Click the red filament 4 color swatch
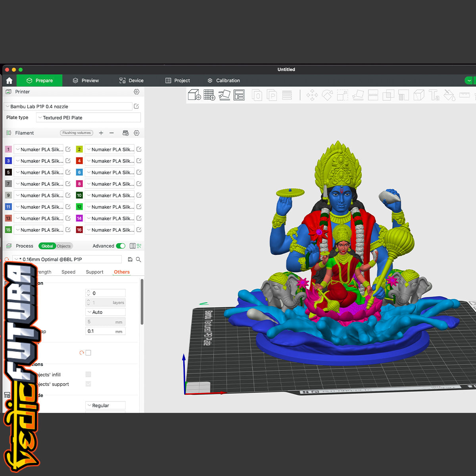The width and height of the screenshot is (476, 476). pyautogui.click(x=79, y=161)
